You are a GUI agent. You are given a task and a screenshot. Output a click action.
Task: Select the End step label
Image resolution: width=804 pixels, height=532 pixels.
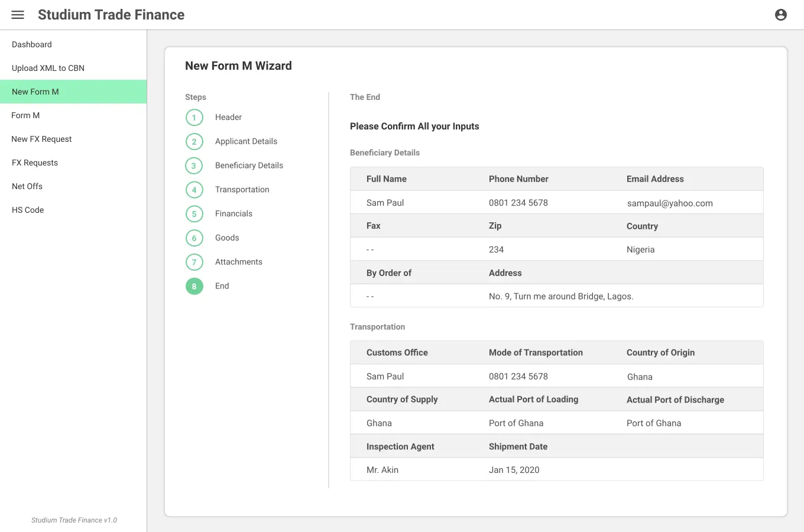pos(222,286)
